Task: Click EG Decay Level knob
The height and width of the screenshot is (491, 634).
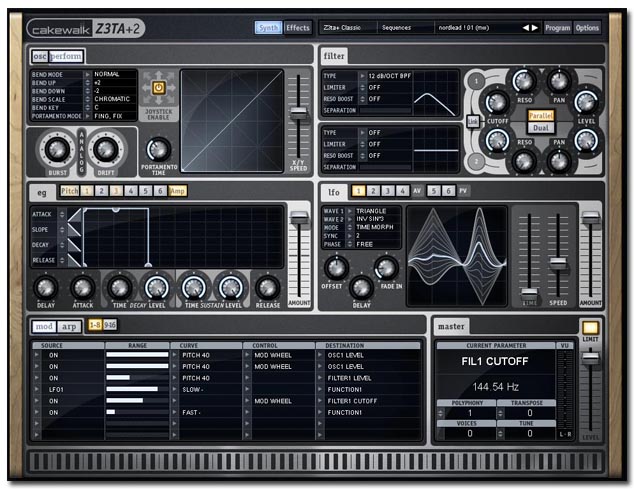Action: (x=156, y=288)
